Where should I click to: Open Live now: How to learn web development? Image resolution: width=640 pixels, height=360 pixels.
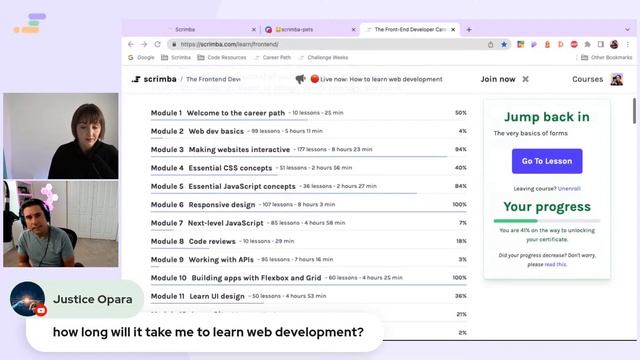[x=377, y=79]
